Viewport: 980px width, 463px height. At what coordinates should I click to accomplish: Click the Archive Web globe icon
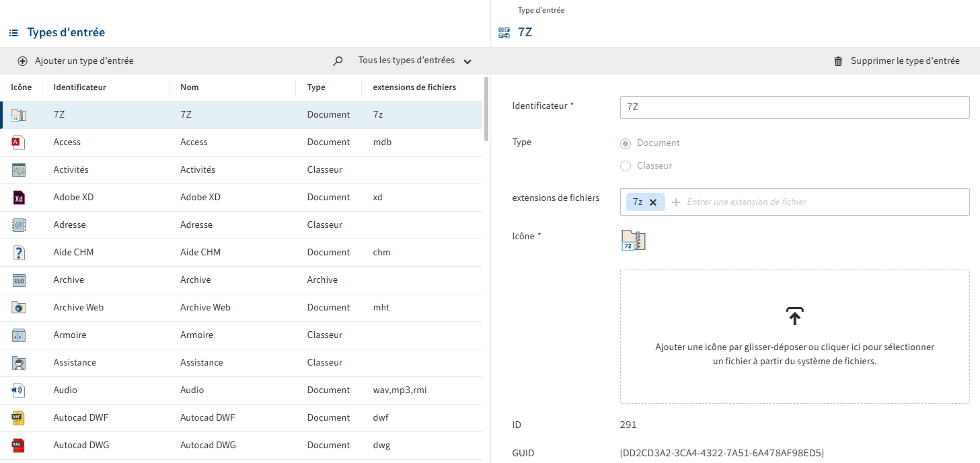point(19,308)
